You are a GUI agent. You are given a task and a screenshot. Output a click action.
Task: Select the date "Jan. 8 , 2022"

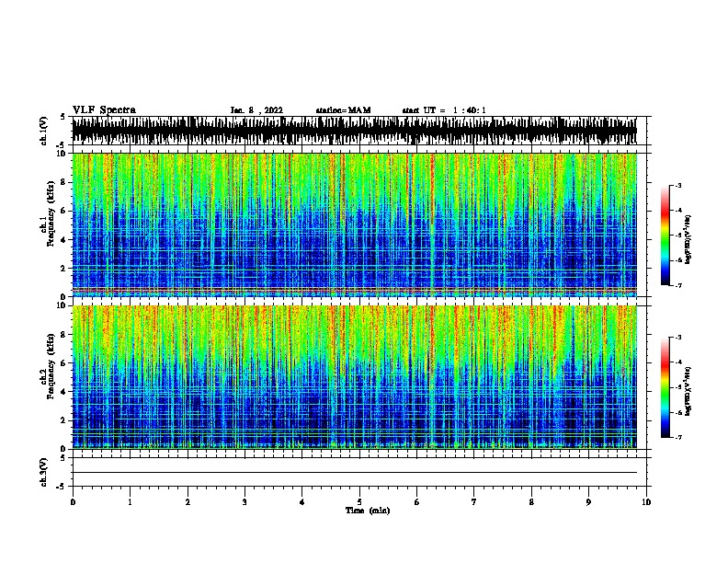click(x=256, y=110)
